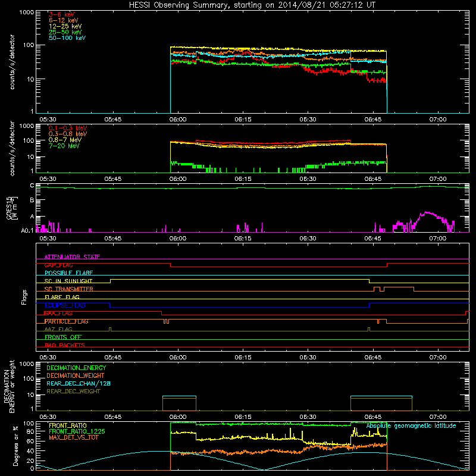The image size is (476, 476).
Task: Select the FLARE_FLAG label
Action: click(x=62, y=297)
